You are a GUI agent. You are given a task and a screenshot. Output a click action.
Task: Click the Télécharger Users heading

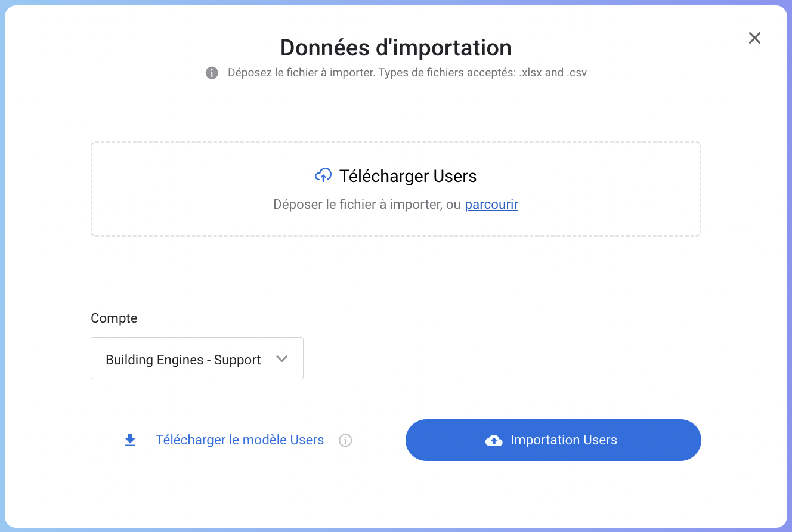[x=408, y=177]
